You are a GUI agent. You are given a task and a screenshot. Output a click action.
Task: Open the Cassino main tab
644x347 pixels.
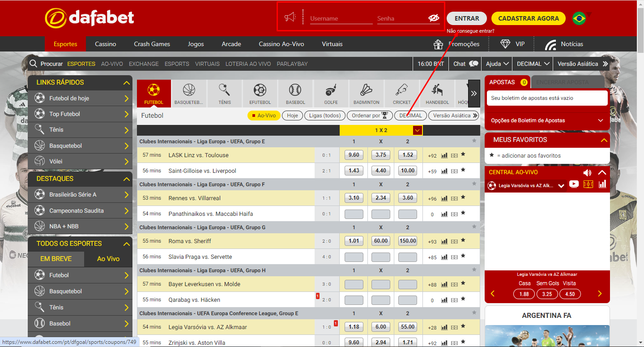pos(106,44)
